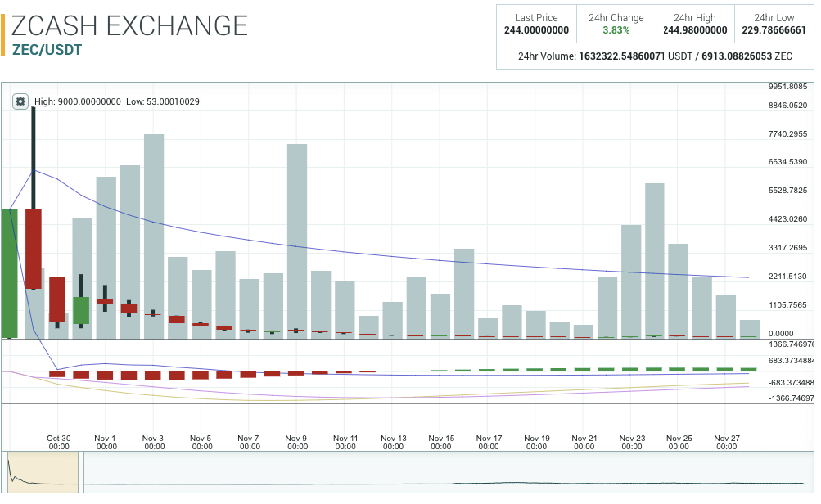
Task: Click the 6634.5390 axis value
Action: coord(787,162)
